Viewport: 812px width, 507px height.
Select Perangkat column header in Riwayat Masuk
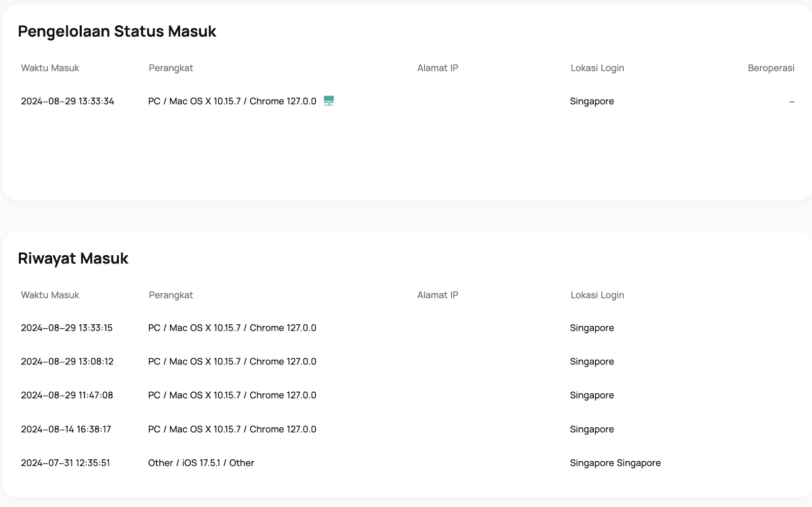point(171,295)
